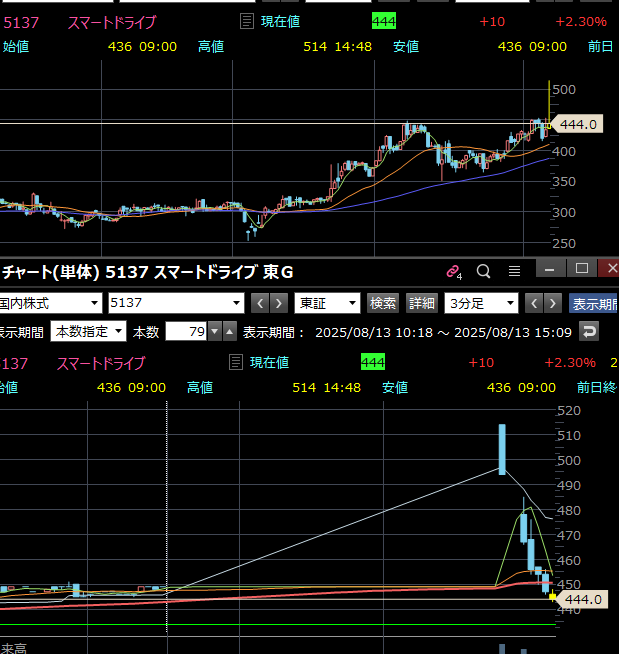Switch to shorter timeframe with left arrow after 3分足
619x654 pixels.
point(534,303)
